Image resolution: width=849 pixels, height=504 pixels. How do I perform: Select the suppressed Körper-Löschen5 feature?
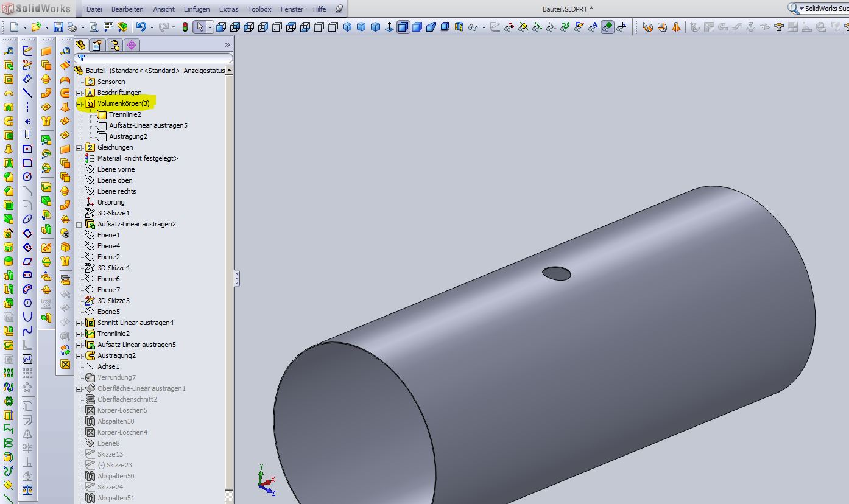pos(122,410)
